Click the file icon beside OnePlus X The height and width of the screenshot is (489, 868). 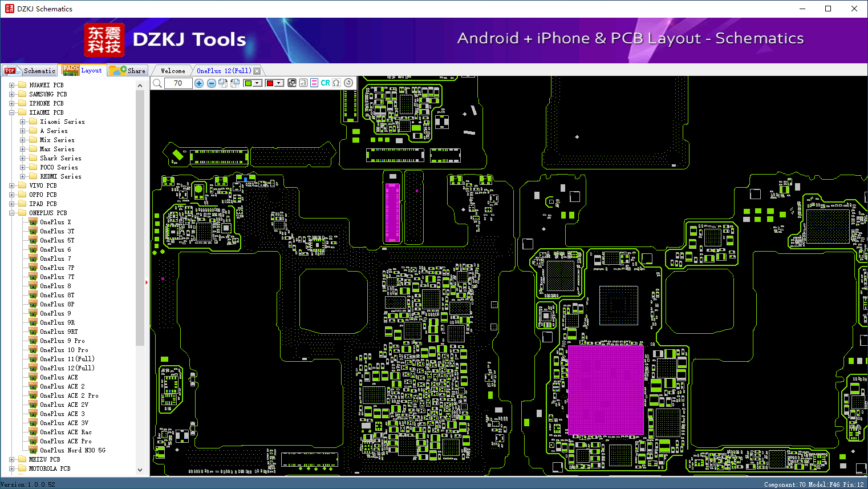click(x=33, y=222)
